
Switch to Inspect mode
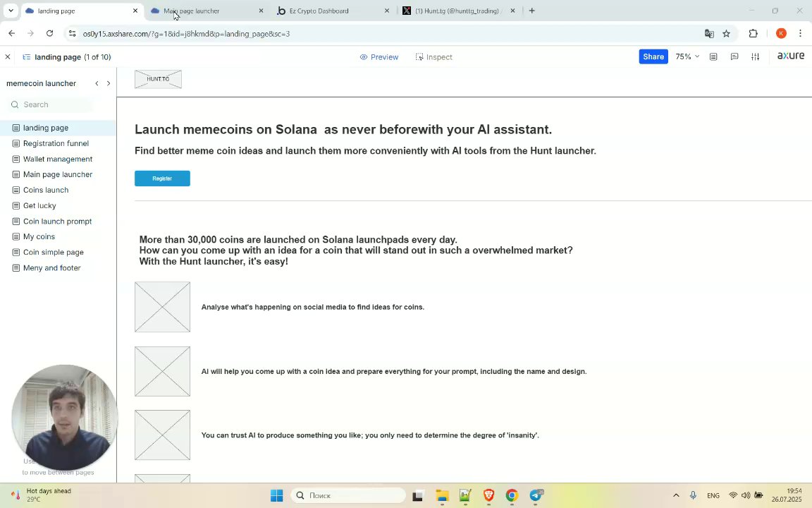(x=434, y=57)
